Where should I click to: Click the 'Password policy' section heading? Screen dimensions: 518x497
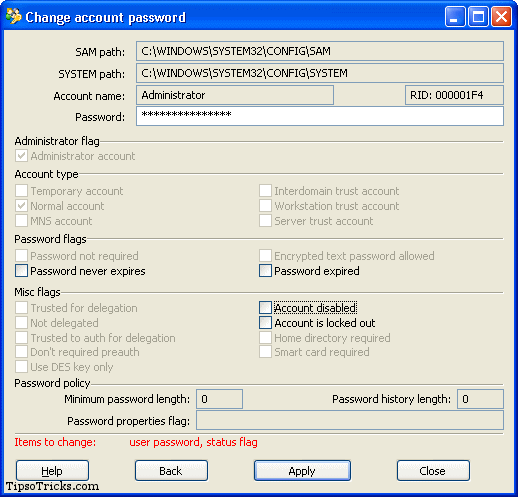(52, 383)
